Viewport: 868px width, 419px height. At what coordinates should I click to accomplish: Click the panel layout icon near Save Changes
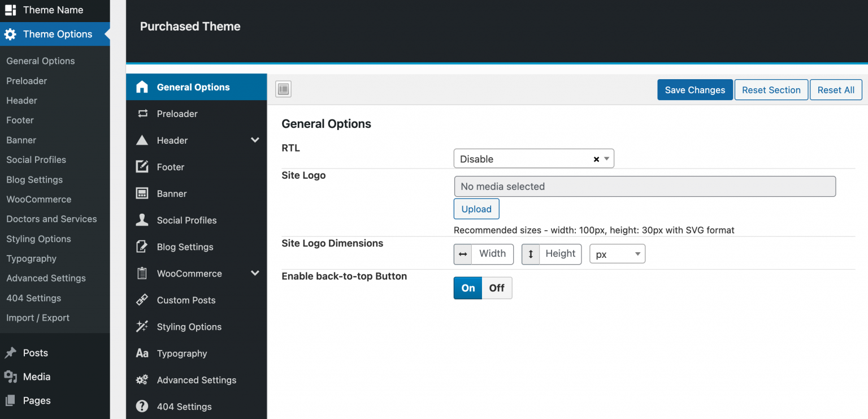click(x=283, y=89)
